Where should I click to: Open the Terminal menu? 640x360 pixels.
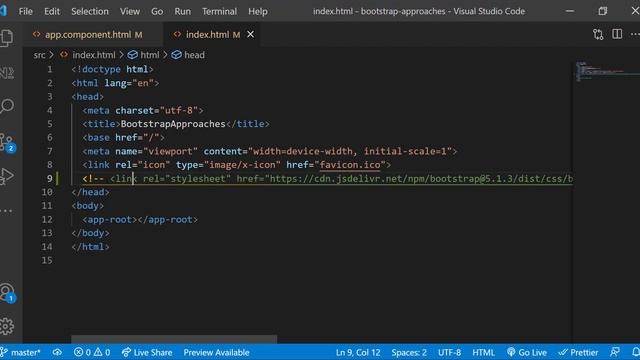click(219, 11)
